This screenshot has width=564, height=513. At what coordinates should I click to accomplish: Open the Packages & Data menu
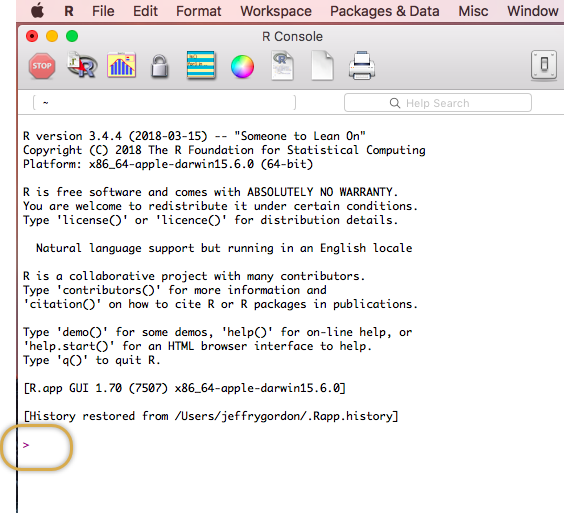[385, 11]
